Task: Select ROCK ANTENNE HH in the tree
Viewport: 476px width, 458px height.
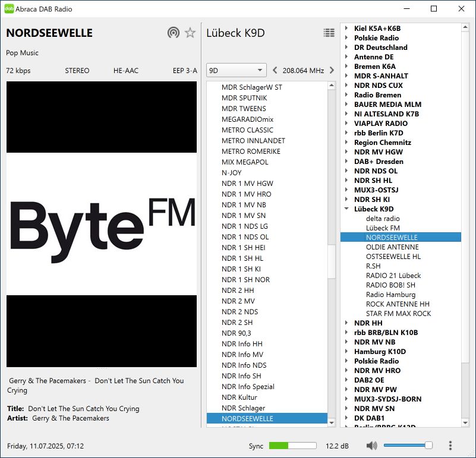Action: point(398,304)
